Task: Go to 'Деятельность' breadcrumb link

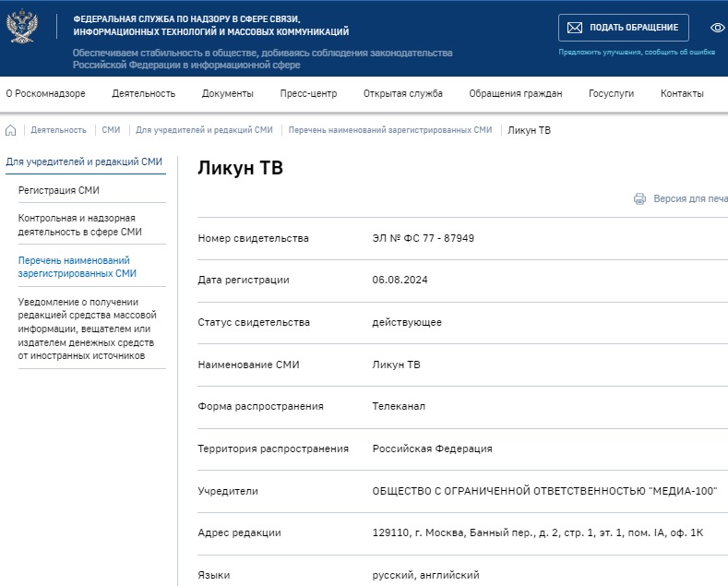Action: pos(58,130)
